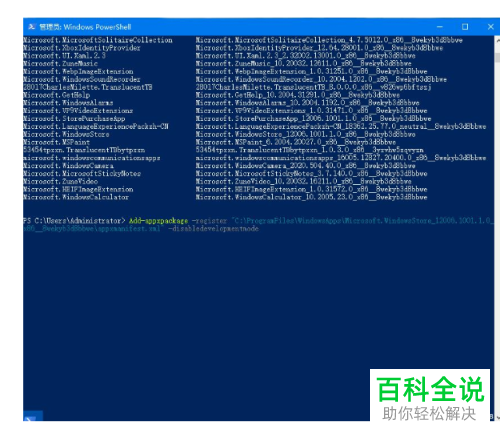This screenshot has height=434, width=500.
Task: Click Microsoft.XboxIdentityProvider package name
Action: (x=82, y=48)
